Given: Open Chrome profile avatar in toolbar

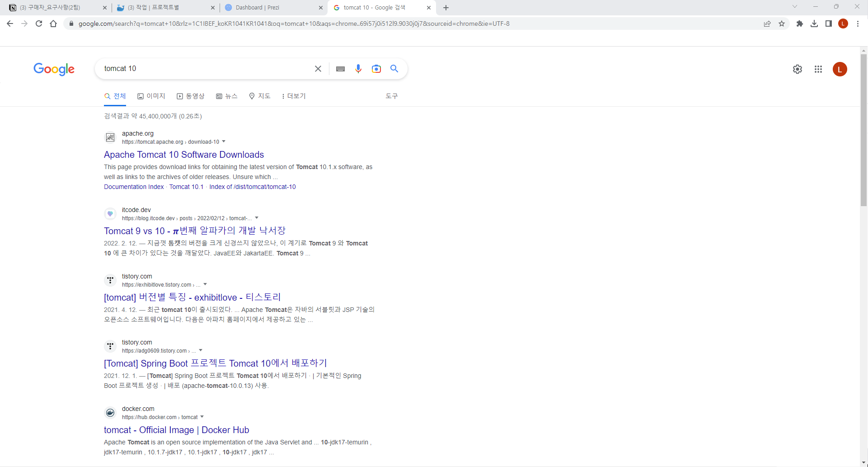Looking at the screenshot, I should tap(843, 24).
